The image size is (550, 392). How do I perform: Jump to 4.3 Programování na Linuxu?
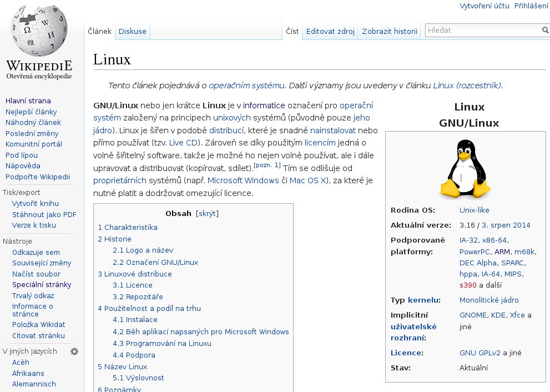click(x=162, y=343)
